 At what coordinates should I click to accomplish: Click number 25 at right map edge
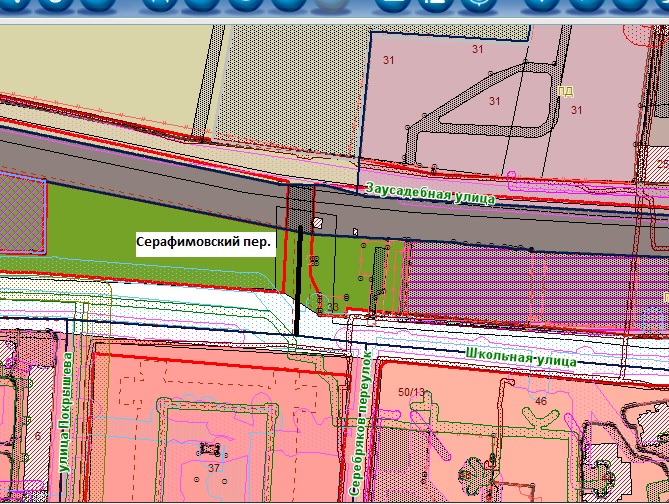point(662,163)
